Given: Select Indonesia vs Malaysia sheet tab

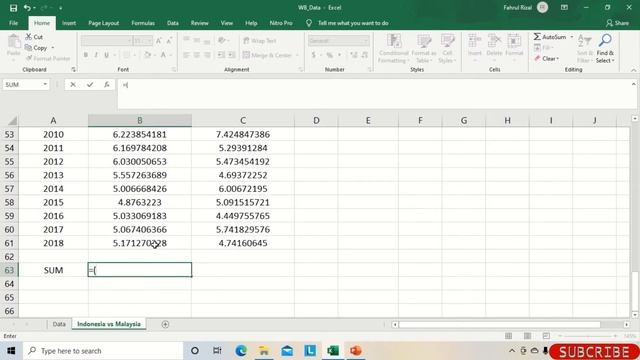Looking at the screenshot, I should click(x=109, y=324).
